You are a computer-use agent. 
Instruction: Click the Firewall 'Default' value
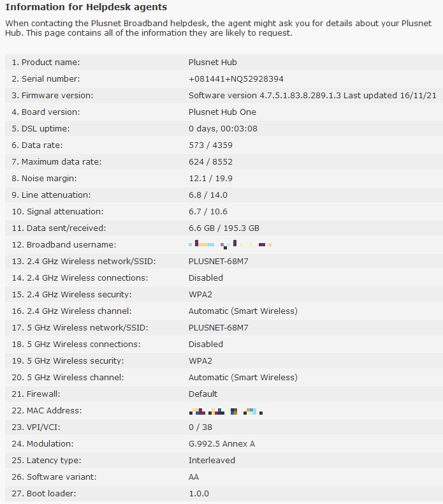tap(203, 394)
